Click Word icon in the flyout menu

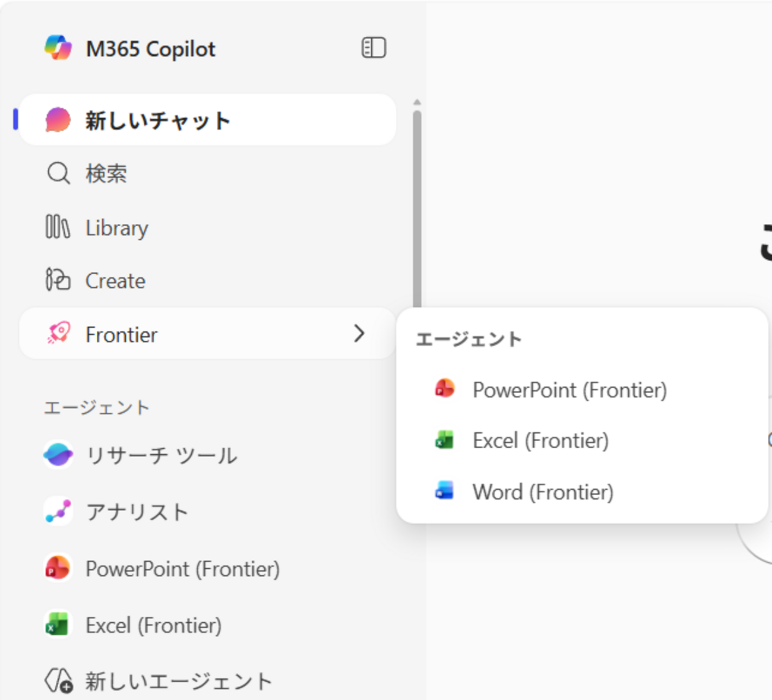[x=444, y=491]
